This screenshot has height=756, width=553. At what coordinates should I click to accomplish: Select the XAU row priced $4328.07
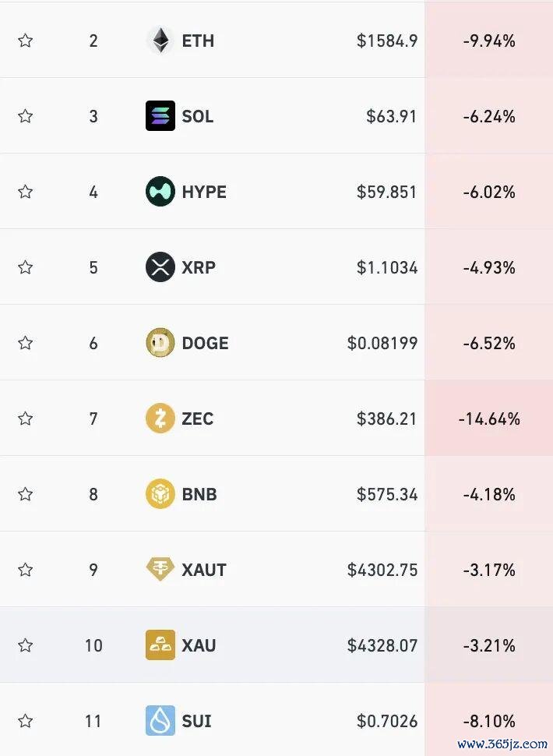click(276, 645)
